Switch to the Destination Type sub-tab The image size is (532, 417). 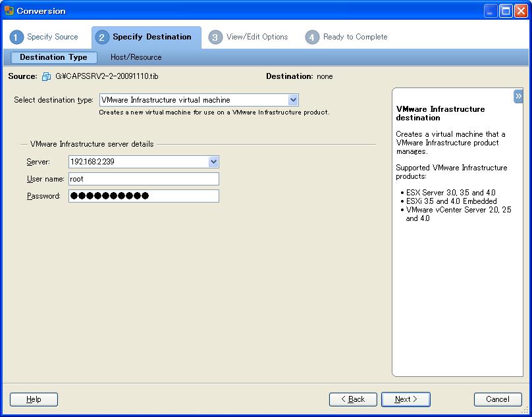coord(53,57)
